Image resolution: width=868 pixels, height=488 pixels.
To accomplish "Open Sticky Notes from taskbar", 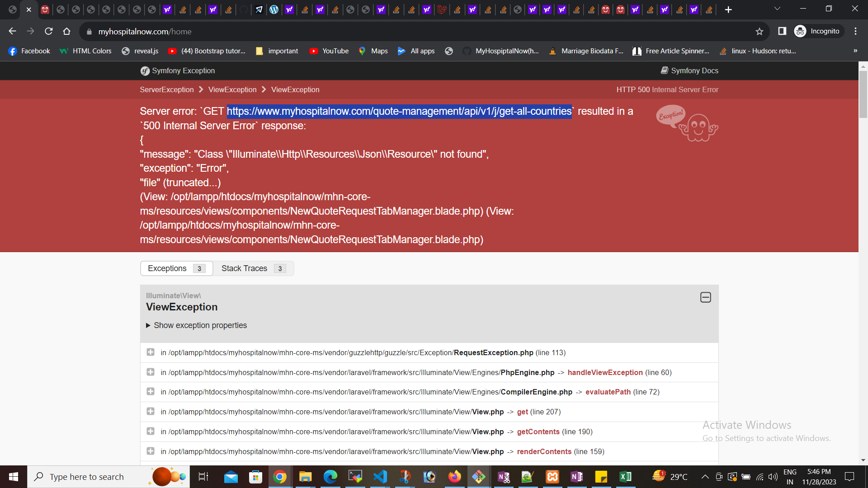I will [x=601, y=477].
